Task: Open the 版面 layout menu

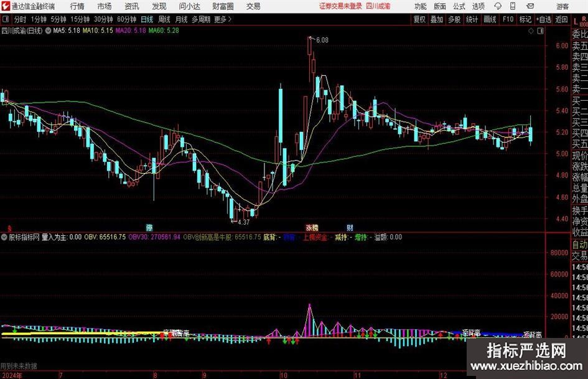Action: click(440, 6)
